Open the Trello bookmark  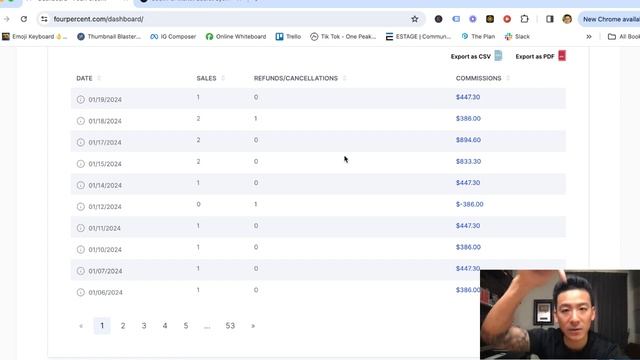[288, 37]
